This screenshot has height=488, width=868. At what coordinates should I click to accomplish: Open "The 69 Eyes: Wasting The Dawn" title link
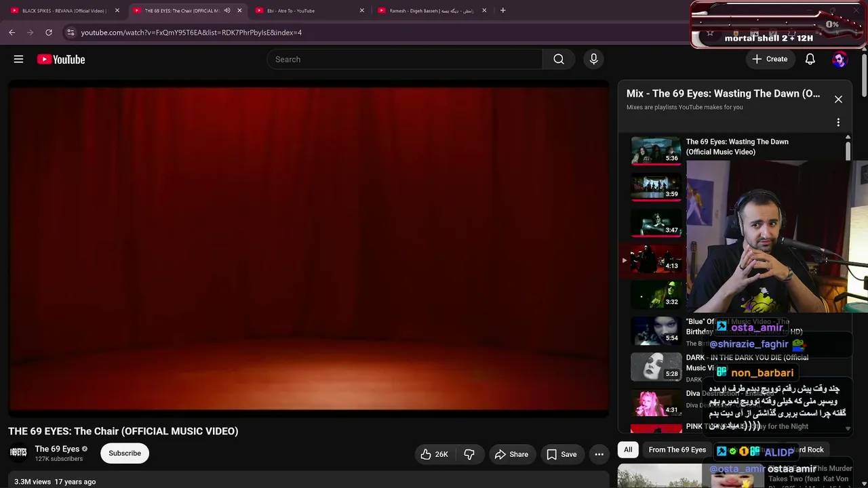coord(737,146)
